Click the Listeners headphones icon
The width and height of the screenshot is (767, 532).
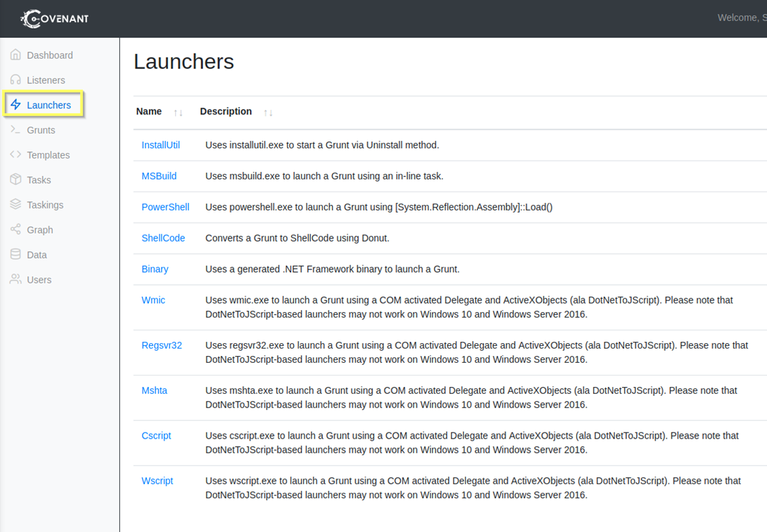pyautogui.click(x=16, y=80)
